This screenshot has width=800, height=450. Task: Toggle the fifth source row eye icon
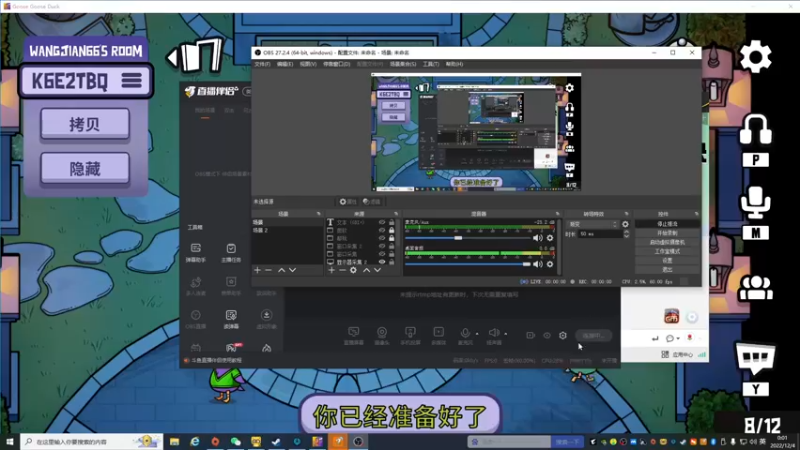(x=382, y=254)
